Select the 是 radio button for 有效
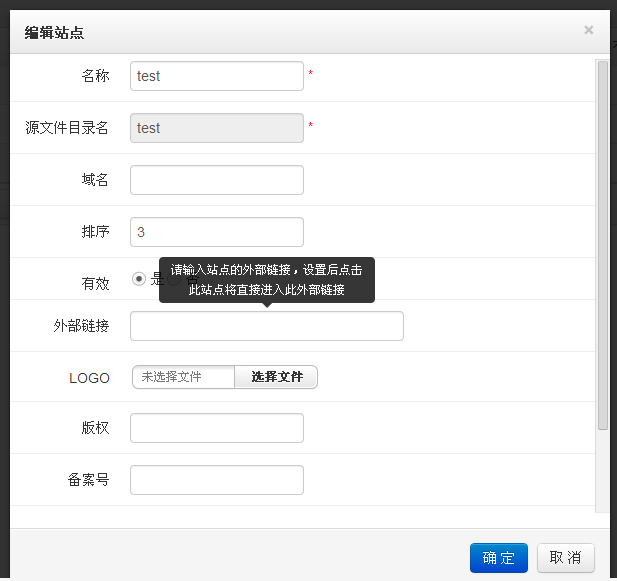617x581 pixels. (x=139, y=279)
